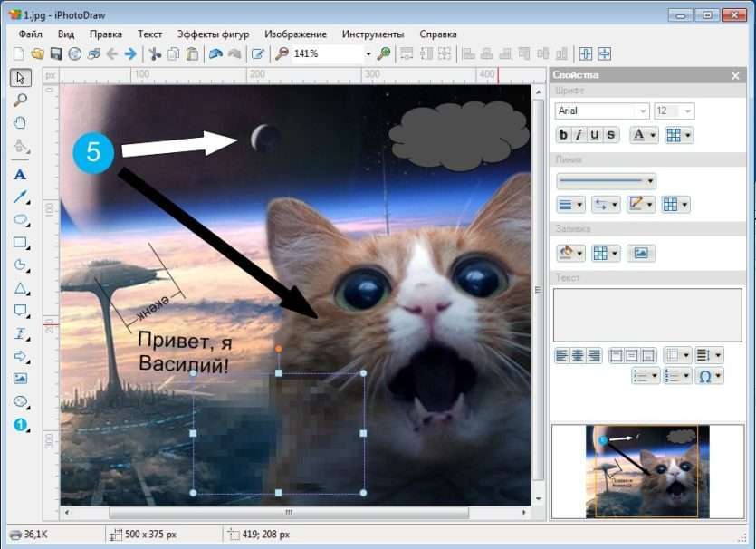The image size is (756, 549).
Task: Save the image with the floppy icon
Action: tap(56, 53)
